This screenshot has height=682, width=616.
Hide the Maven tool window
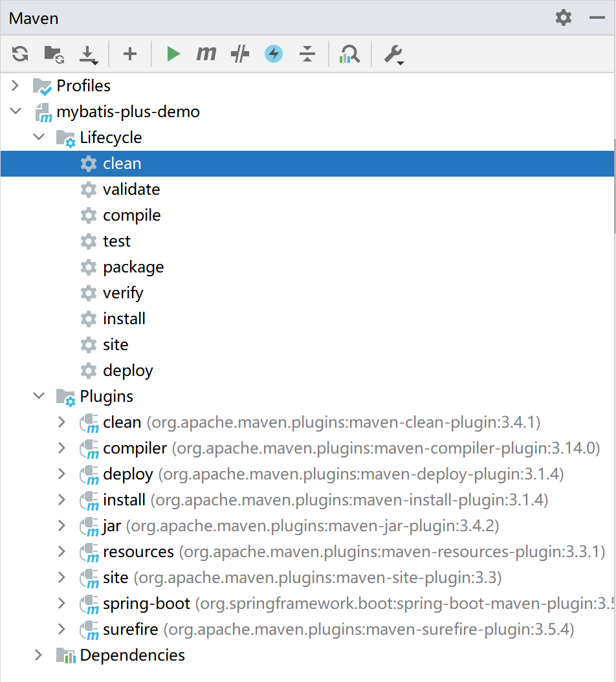(x=597, y=18)
